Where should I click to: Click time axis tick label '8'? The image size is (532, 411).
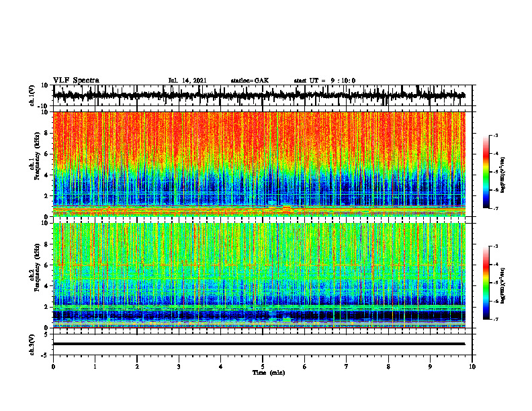point(388,367)
